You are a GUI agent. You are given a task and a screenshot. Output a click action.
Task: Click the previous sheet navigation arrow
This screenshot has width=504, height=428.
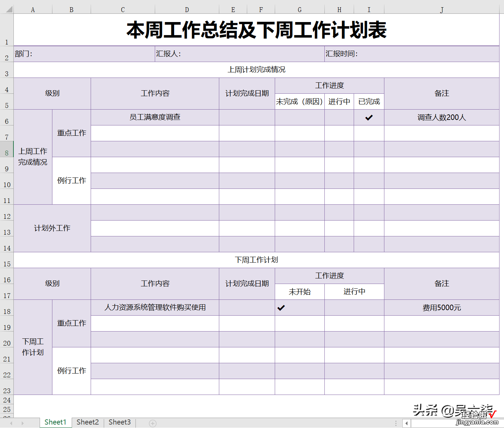tap(11, 423)
